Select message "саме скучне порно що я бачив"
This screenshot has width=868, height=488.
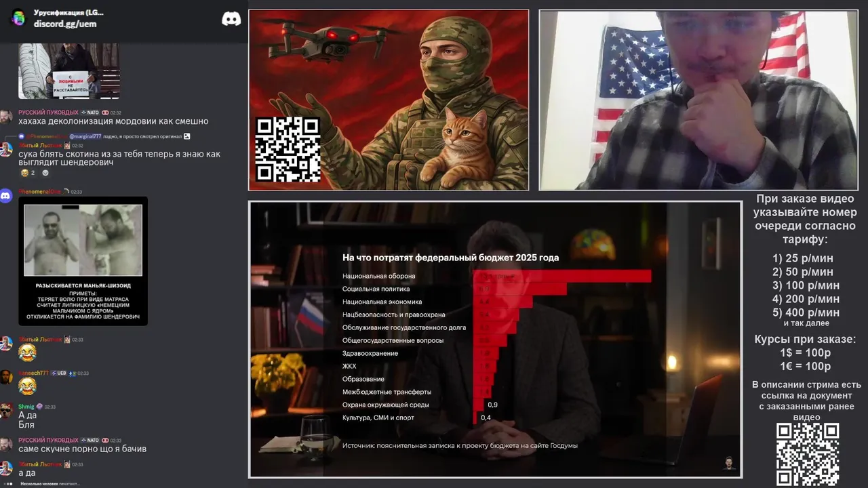point(82,449)
